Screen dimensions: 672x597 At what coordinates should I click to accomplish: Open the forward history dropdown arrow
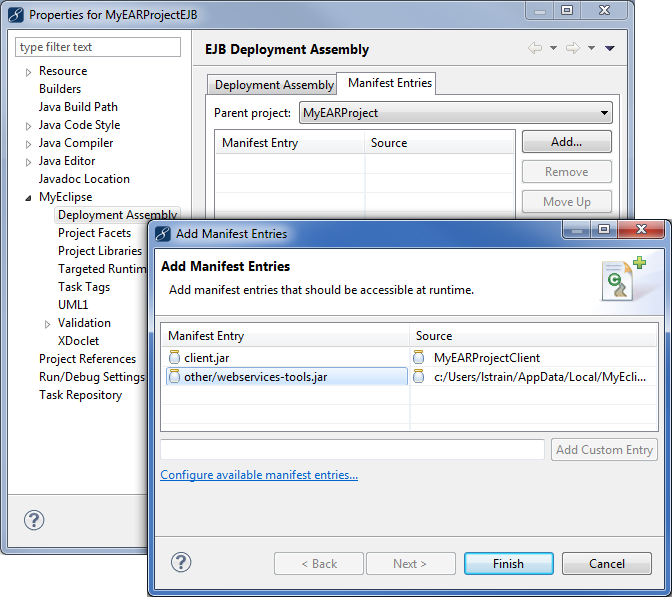tap(591, 48)
